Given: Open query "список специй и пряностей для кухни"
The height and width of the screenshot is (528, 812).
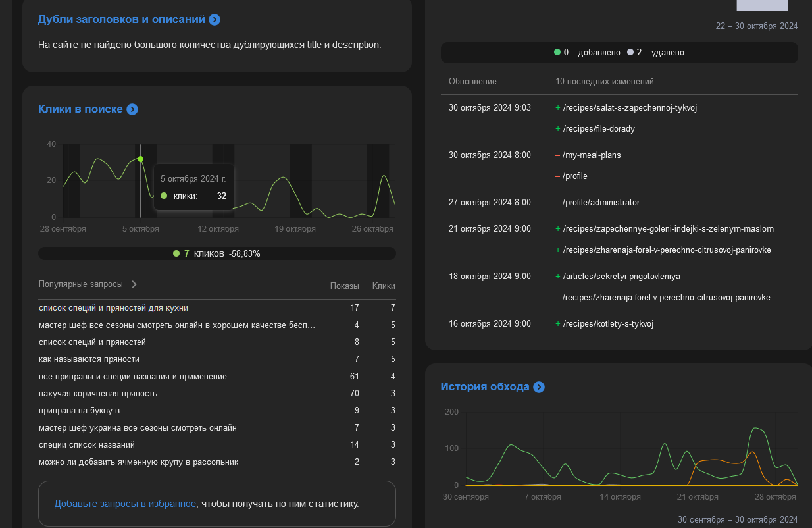Looking at the screenshot, I should (x=114, y=308).
